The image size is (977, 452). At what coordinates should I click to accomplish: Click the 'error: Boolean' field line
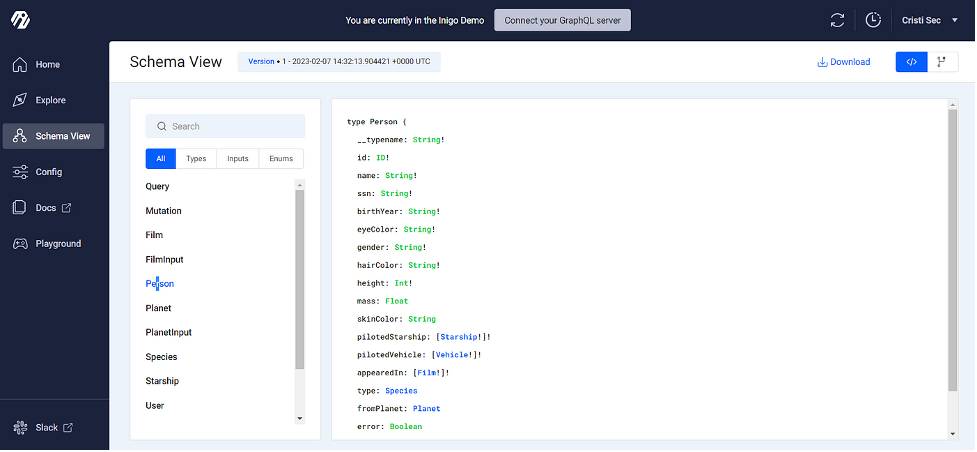(389, 426)
